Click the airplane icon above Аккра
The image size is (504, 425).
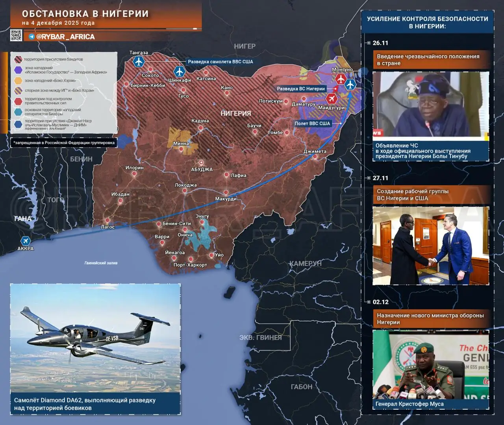click(x=26, y=241)
